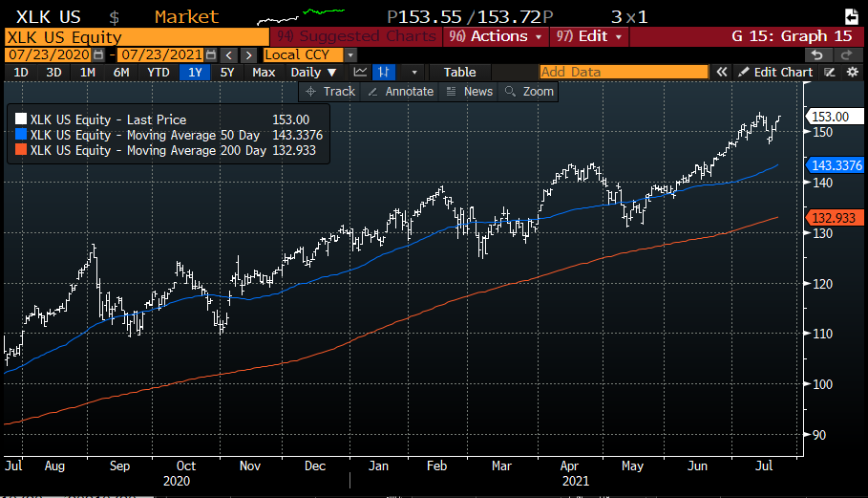This screenshot has height=498, width=868.
Task: Click the intraday sparkline thumbnail in header
Action: click(302, 16)
